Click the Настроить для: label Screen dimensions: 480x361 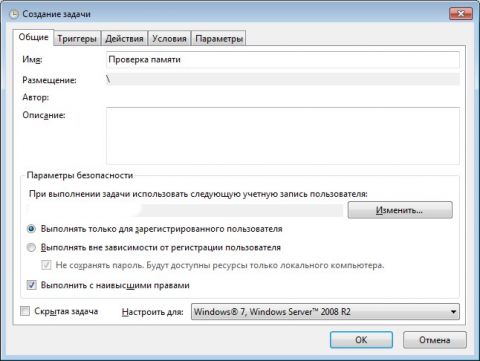tap(152, 312)
